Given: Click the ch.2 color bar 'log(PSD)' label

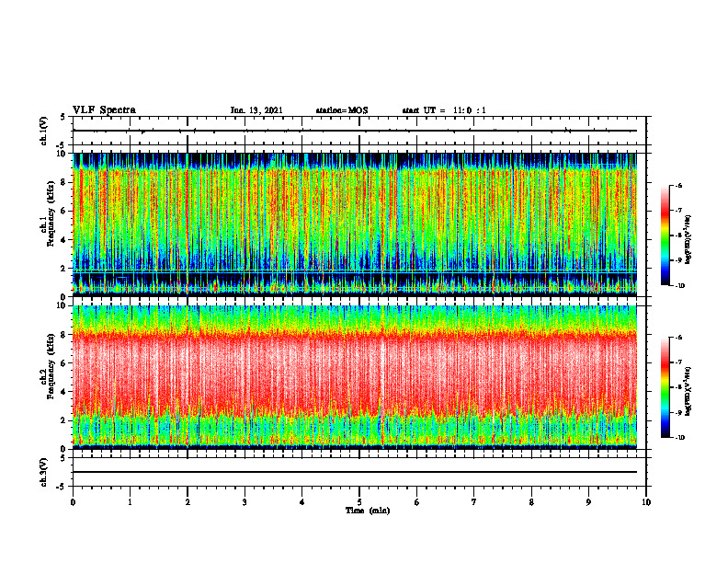Looking at the screenshot, I should (x=688, y=391).
